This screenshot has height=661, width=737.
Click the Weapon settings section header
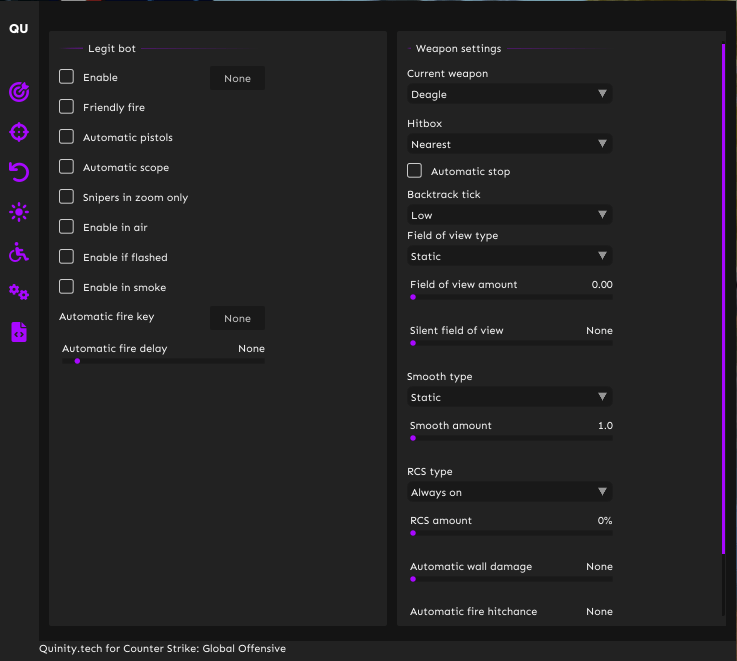click(458, 48)
